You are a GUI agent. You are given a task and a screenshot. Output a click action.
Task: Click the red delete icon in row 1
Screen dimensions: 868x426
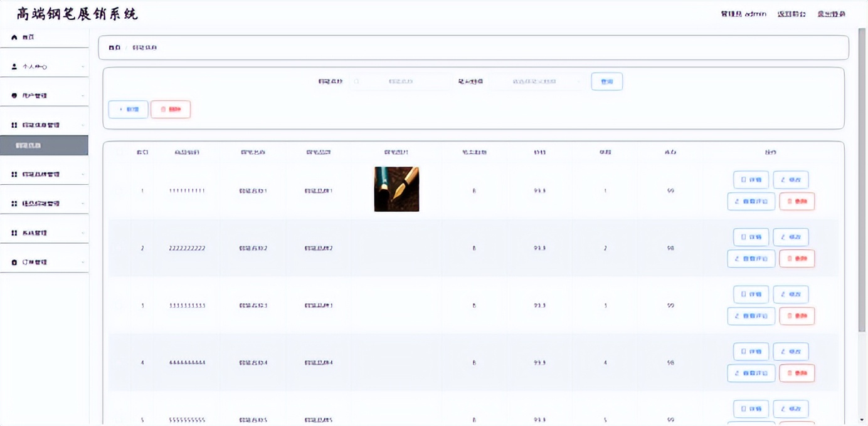tap(790, 202)
